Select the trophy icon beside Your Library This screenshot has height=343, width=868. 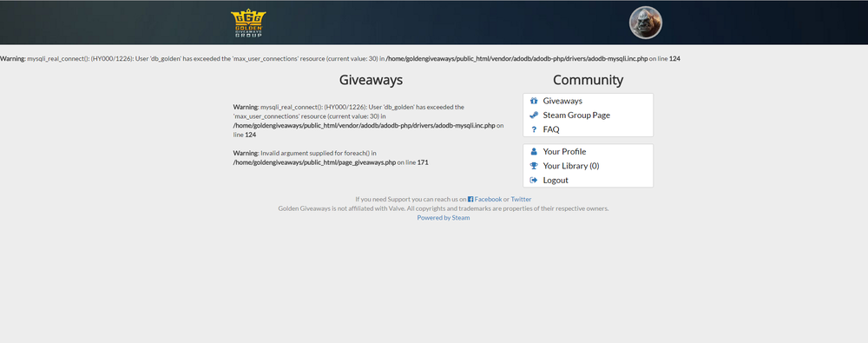[x=534, y=166]
